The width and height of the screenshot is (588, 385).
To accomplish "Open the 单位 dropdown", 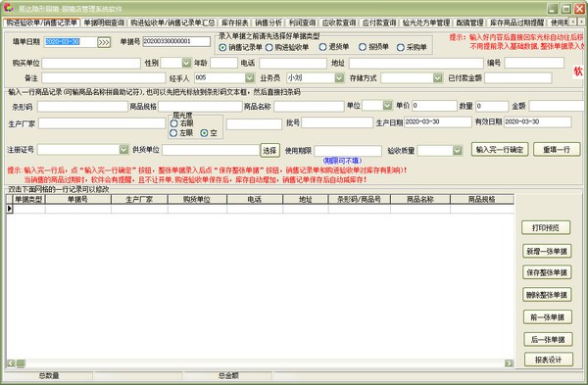I will 387,106.
